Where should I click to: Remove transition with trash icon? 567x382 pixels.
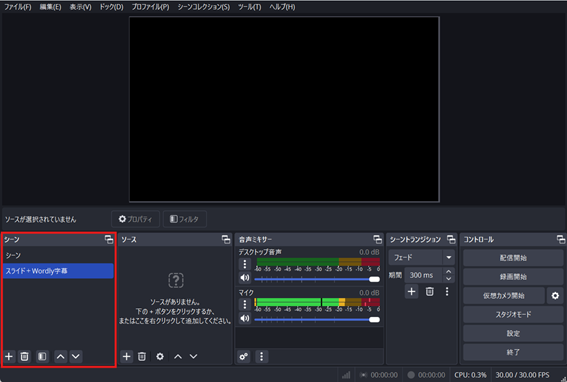click(429, 292)
